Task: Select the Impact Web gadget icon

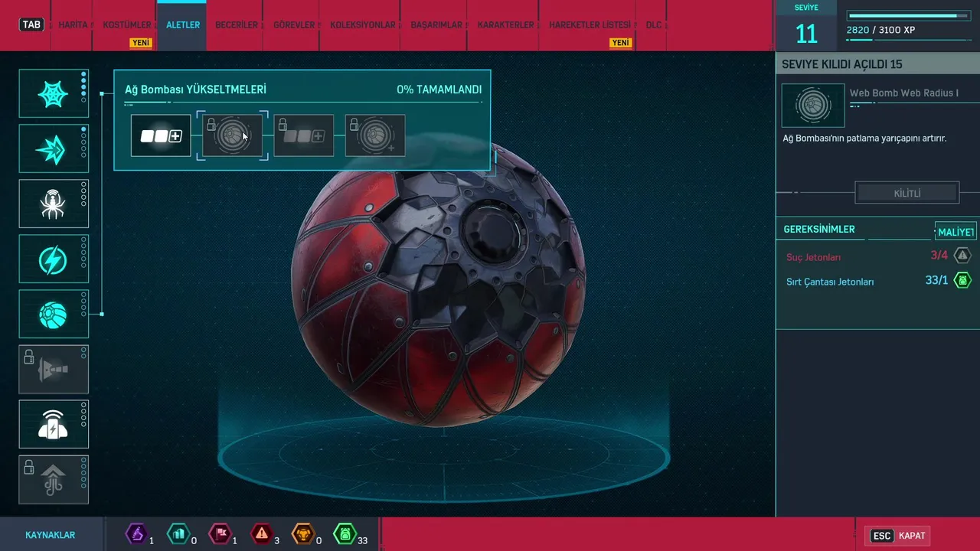Action: (54, 148)
